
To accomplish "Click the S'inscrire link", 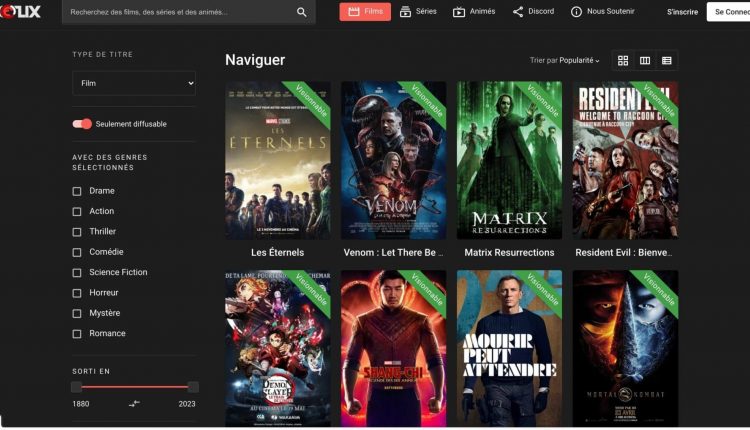I will pos(682,12).
